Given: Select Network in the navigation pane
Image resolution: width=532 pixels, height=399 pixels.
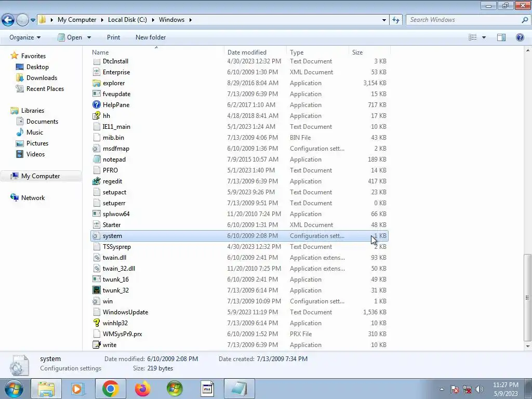Looking at the screenshot, I should coord(33,198).
